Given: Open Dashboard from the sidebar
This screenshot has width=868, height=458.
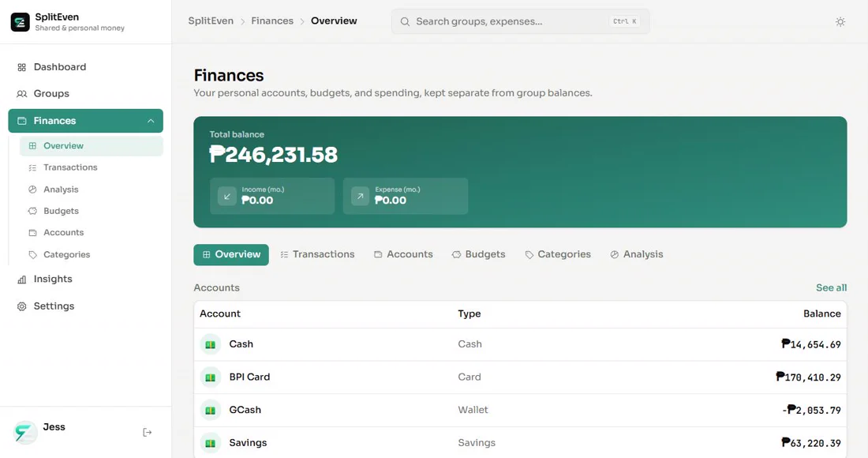Looking at the screenshot, I should coord(86,67).
